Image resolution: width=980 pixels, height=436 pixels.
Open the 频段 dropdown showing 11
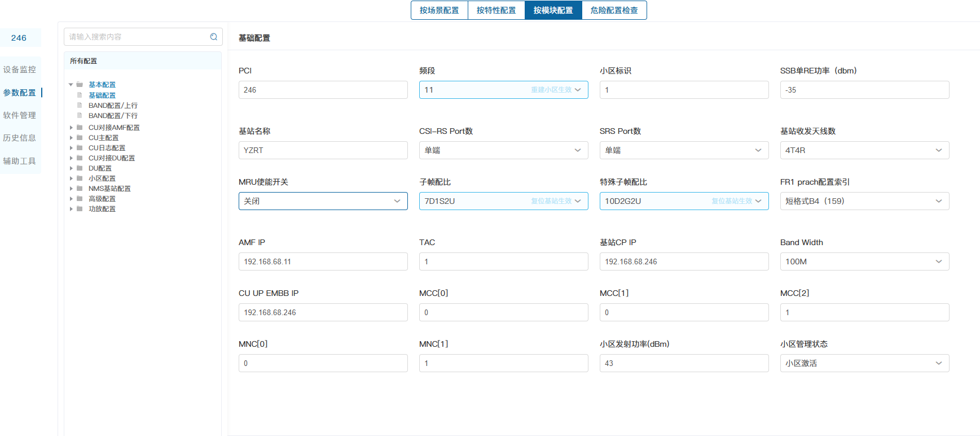503,90
